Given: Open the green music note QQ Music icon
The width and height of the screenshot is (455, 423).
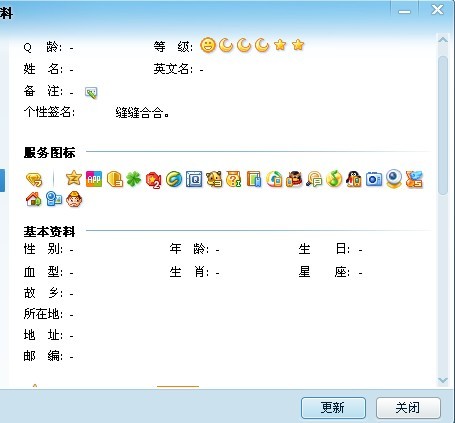Looking at the screenshot, I should [334, 179].
